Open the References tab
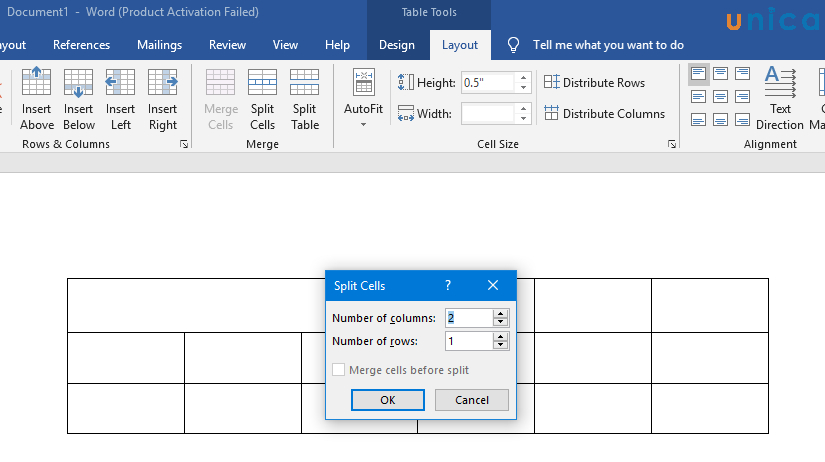 click(x=81, y=45)
